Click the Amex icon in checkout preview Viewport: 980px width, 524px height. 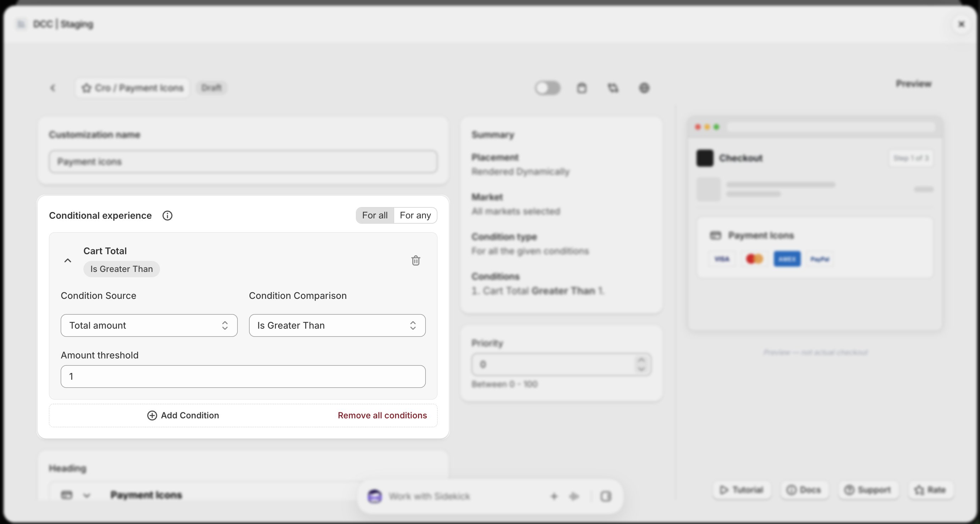coord(787,259)
